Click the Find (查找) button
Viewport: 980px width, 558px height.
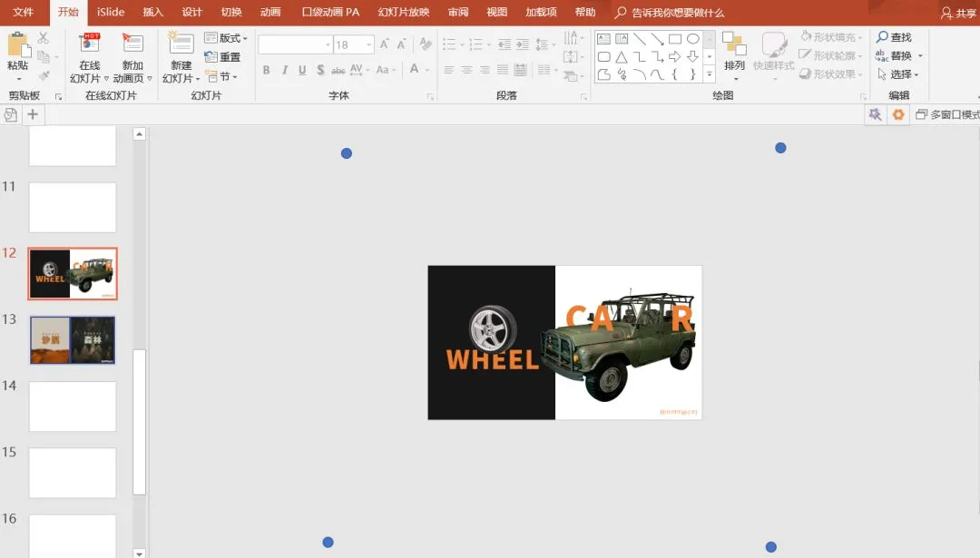click(x=895, y=37)
